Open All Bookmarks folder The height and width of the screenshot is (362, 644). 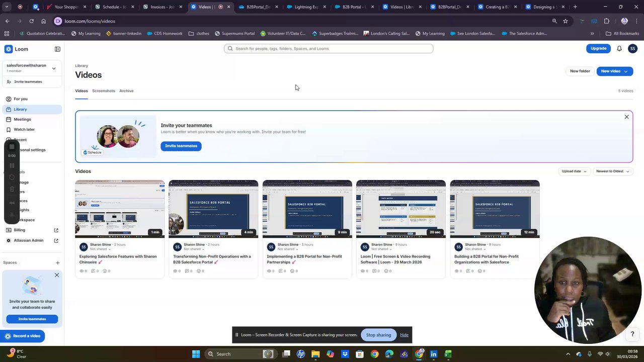pyautogui.click(x=622, y=33)
